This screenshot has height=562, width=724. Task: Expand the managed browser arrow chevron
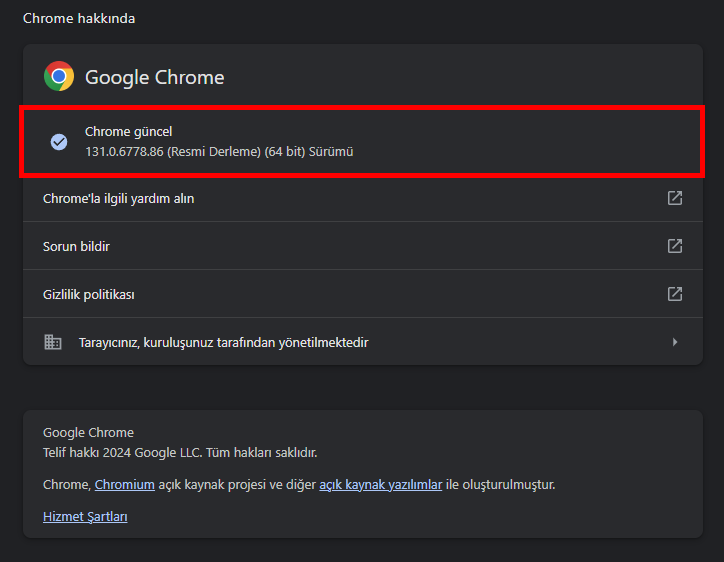(x=675, y=342)
